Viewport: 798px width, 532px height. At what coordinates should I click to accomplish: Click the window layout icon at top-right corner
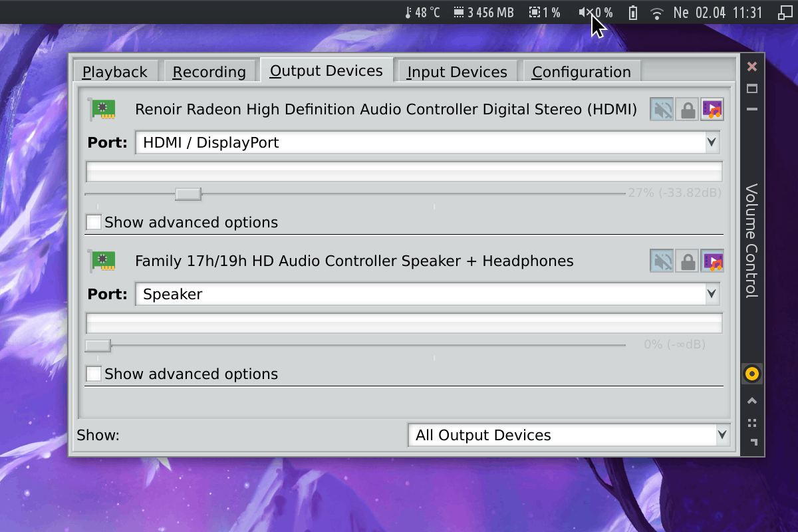point(784,12)
